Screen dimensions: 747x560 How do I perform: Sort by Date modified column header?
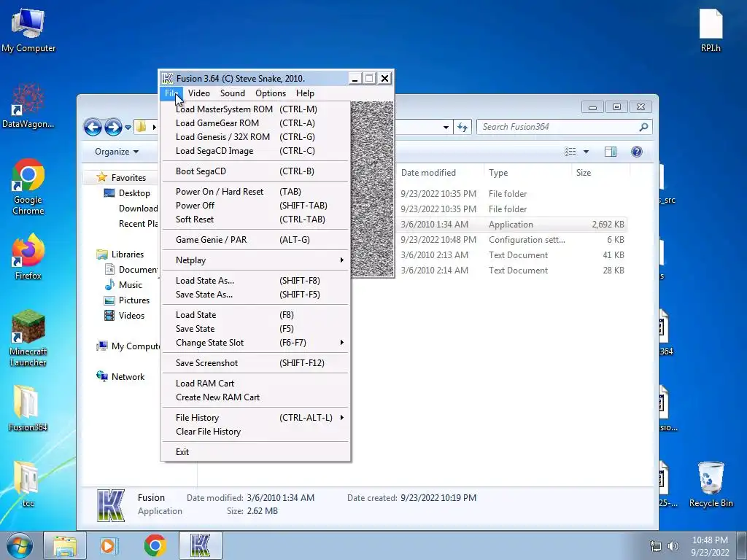439,173
